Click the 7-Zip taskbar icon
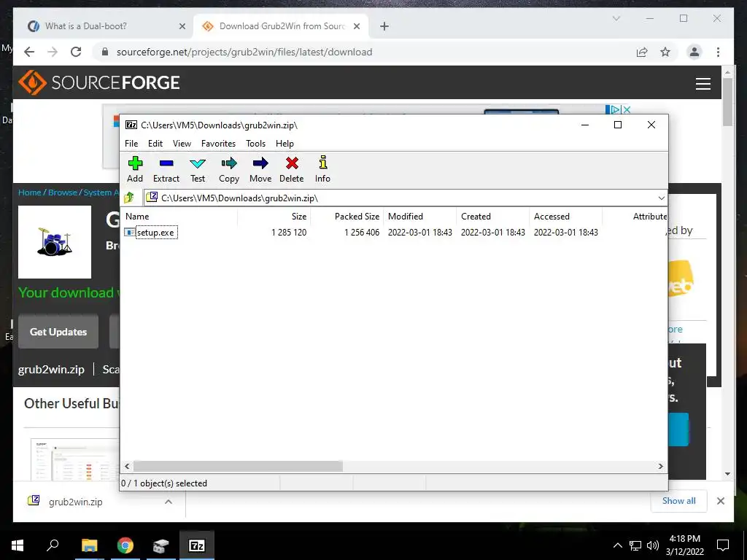The image size is (747, 560). point(197,545)
